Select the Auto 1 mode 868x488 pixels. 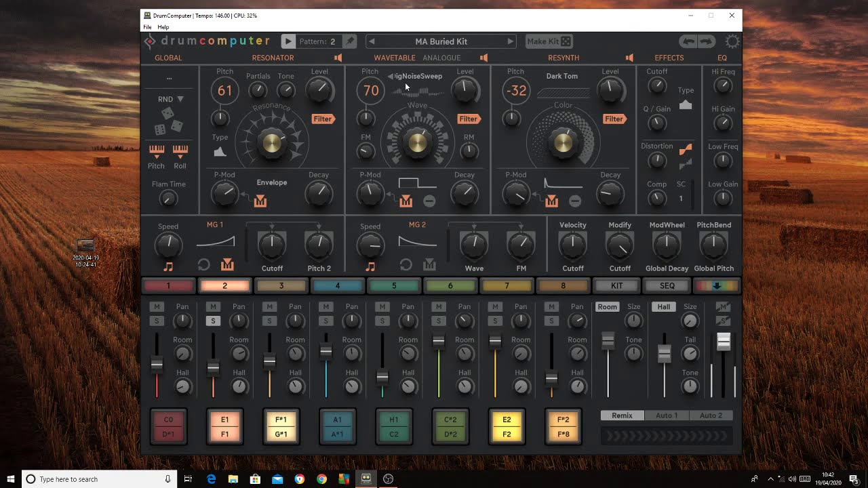point(667,415)
